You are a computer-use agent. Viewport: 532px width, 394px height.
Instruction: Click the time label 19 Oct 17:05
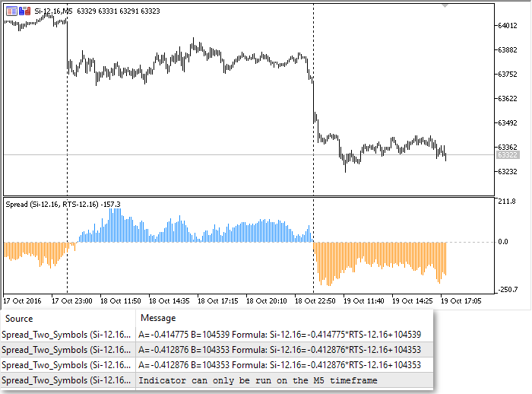pos(461,301)
